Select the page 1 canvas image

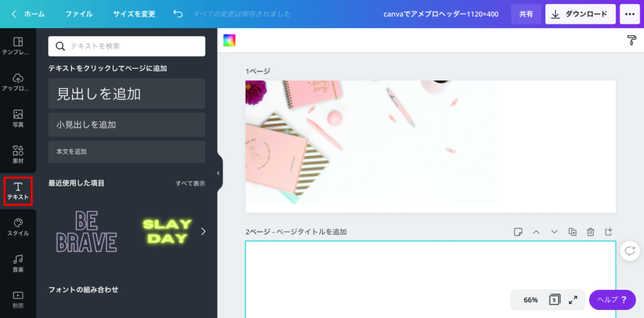tap(371, 143)
